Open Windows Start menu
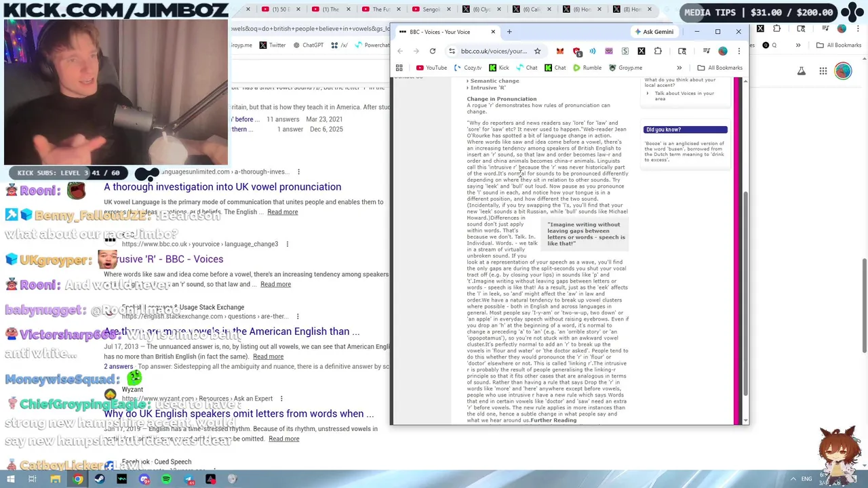Image resolution: width=868 pixels, height=488 pixels. point(10,479)
